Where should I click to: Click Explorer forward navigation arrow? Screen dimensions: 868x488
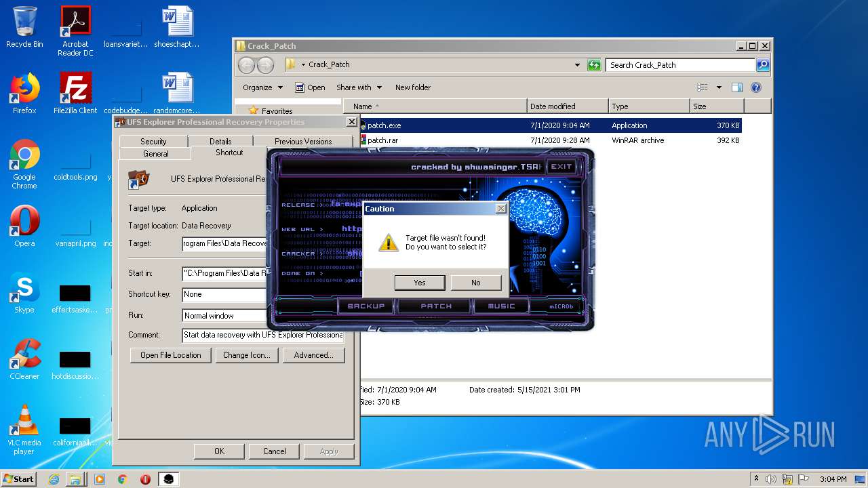[265, 65]
